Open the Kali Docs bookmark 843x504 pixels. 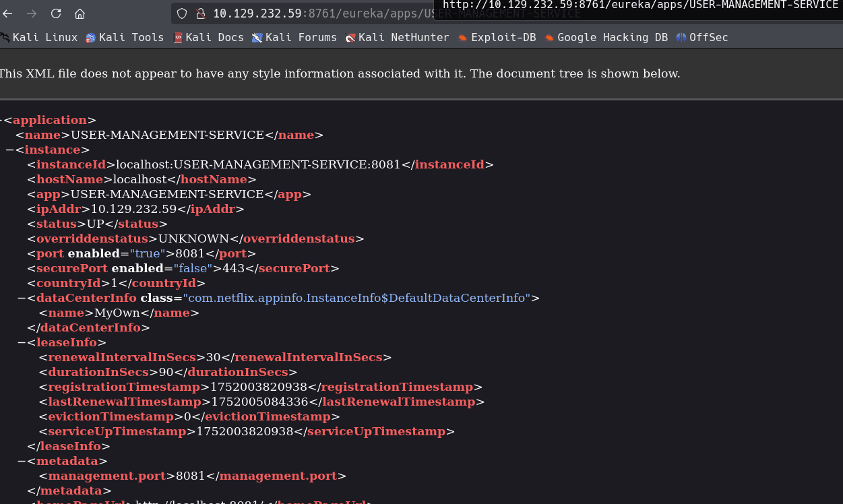coord(208,38)
